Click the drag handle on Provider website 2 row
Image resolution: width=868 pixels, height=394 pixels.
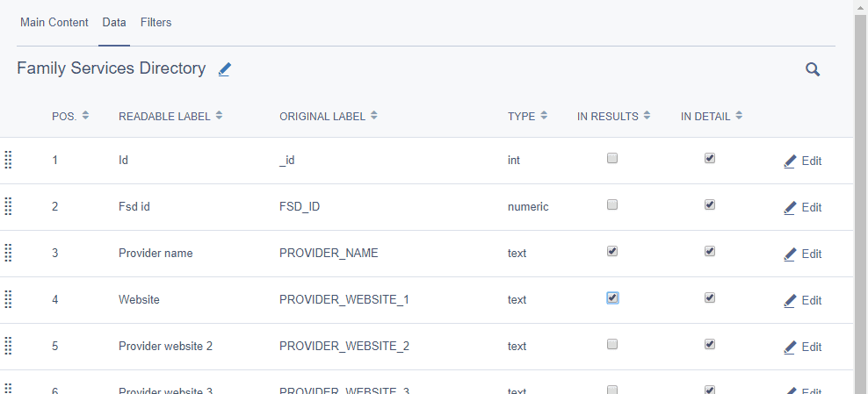(8, 346)
